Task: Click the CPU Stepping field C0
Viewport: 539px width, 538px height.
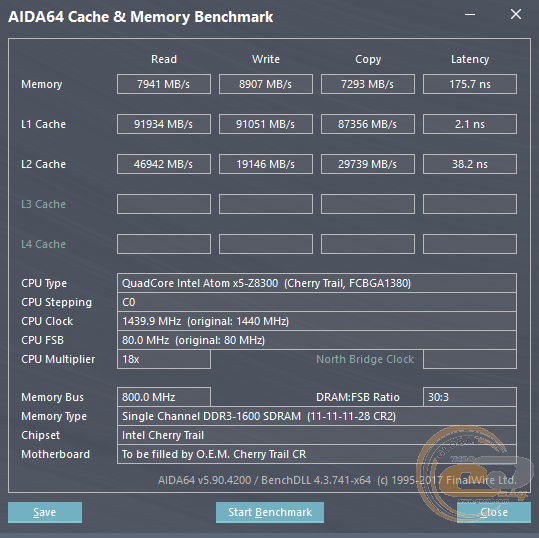Action: point(317,302)
